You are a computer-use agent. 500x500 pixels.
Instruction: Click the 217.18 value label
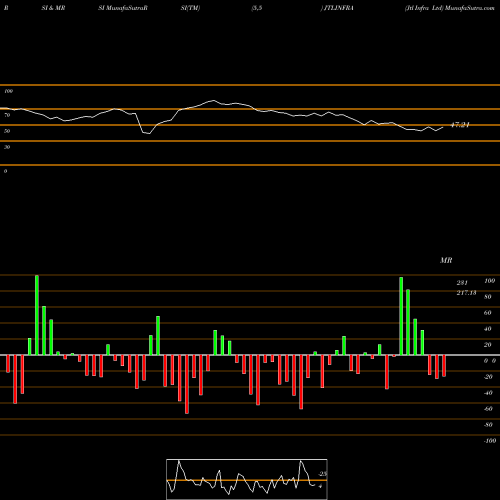(466, 293)
